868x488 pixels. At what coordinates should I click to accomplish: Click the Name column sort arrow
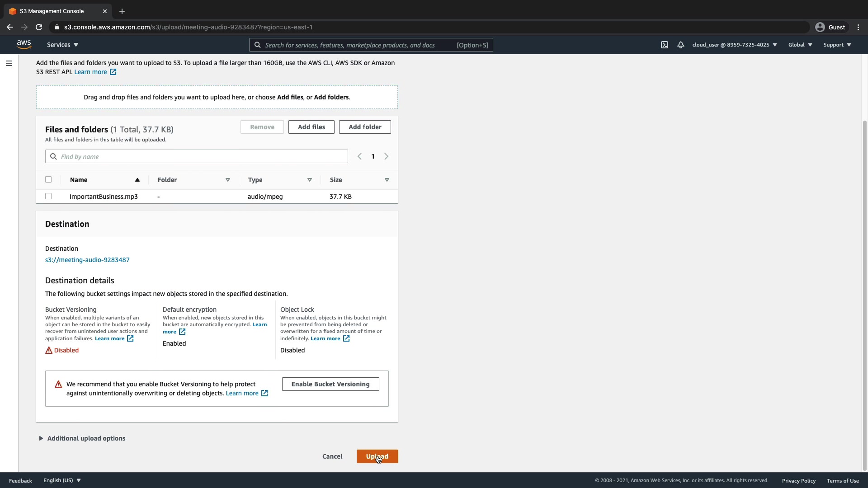point(137,180)
